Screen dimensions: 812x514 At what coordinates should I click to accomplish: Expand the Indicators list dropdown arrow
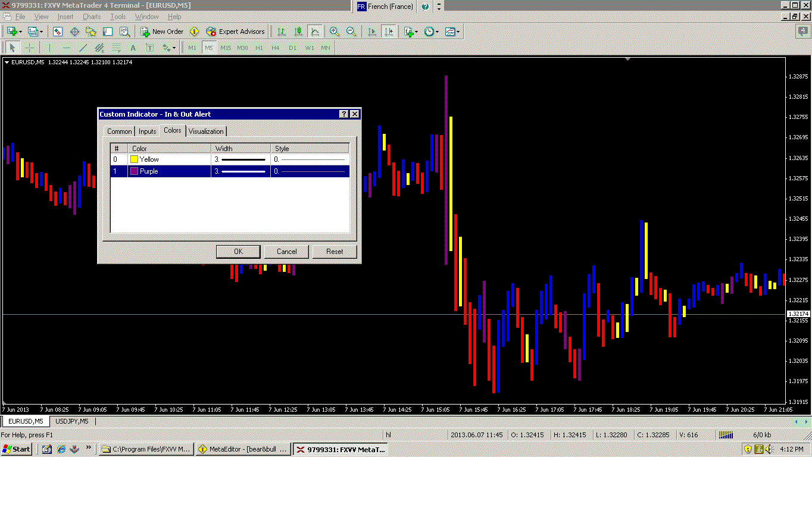click(x=417, y=32)
